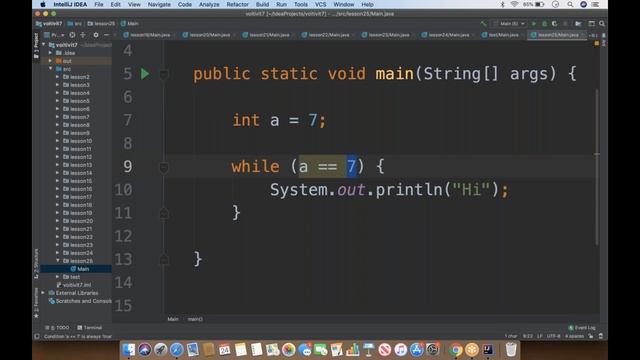Open the Event Log
Viewport: 640px width, 360px height.
tap(582, 327)
